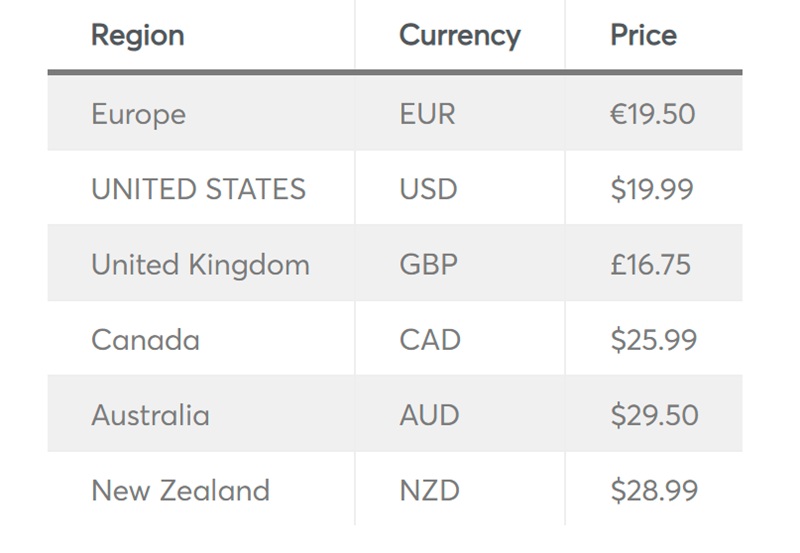Select the Canada region cell
This screenshot has height=553, width=800.
145,340
